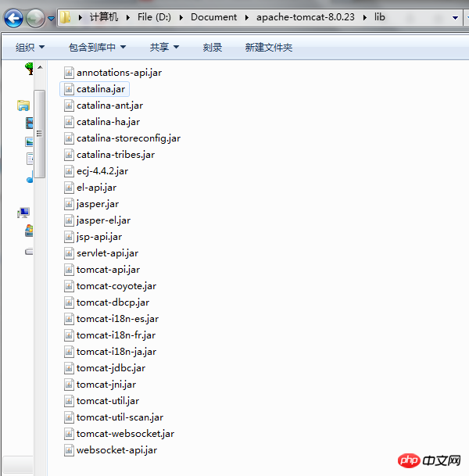Select the file name tomcat-util-scan.jar

click(120, 417)
